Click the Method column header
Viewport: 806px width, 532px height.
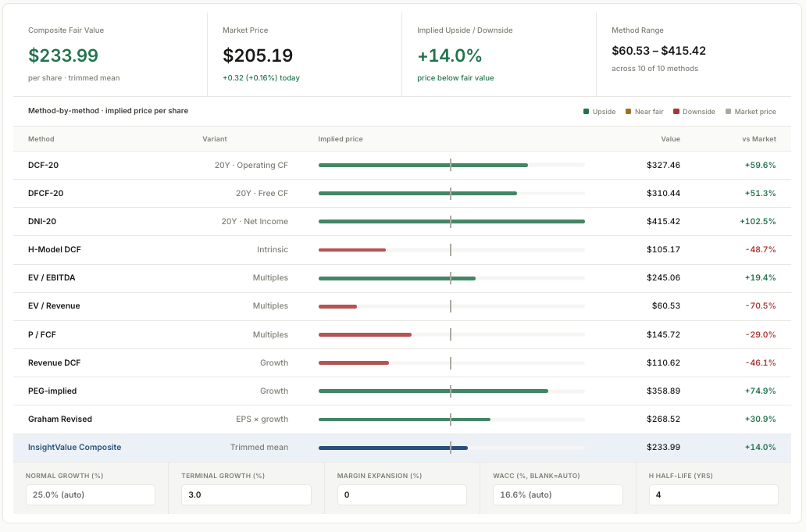coord(41,139)
